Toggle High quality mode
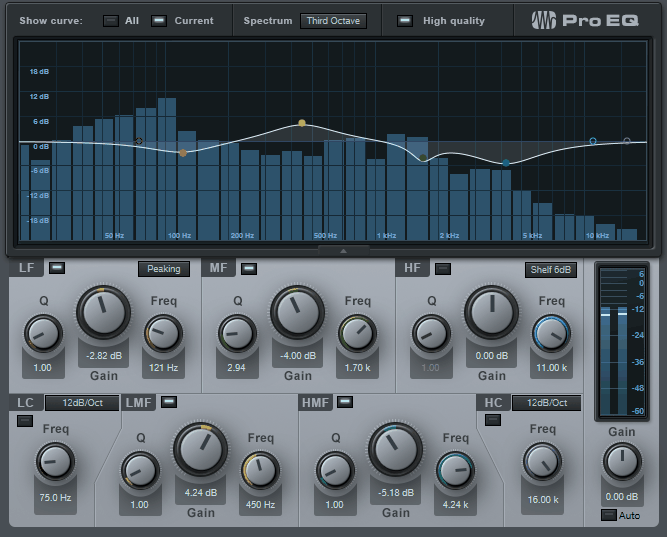The image size is (667, 537). tap(405, 21)
